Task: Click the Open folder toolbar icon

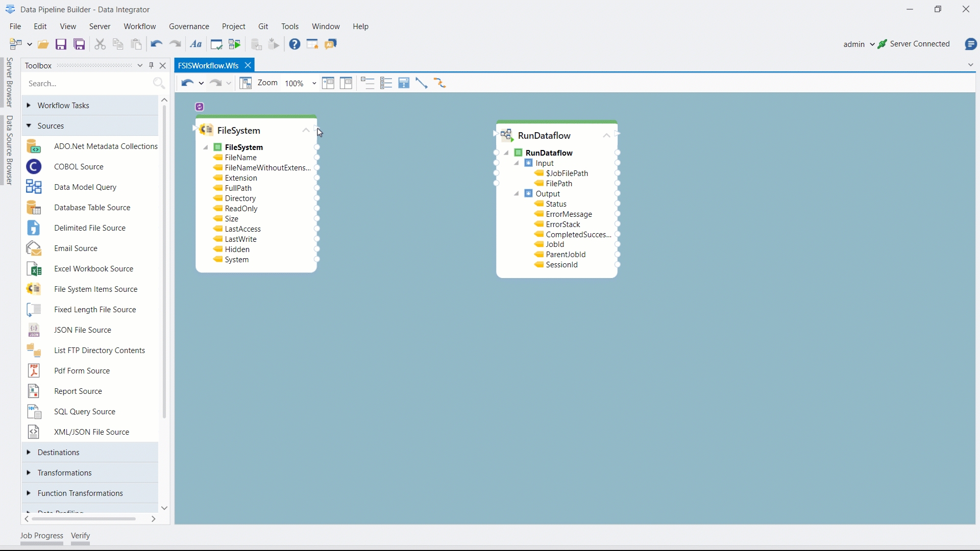Action: click(43, 44)
